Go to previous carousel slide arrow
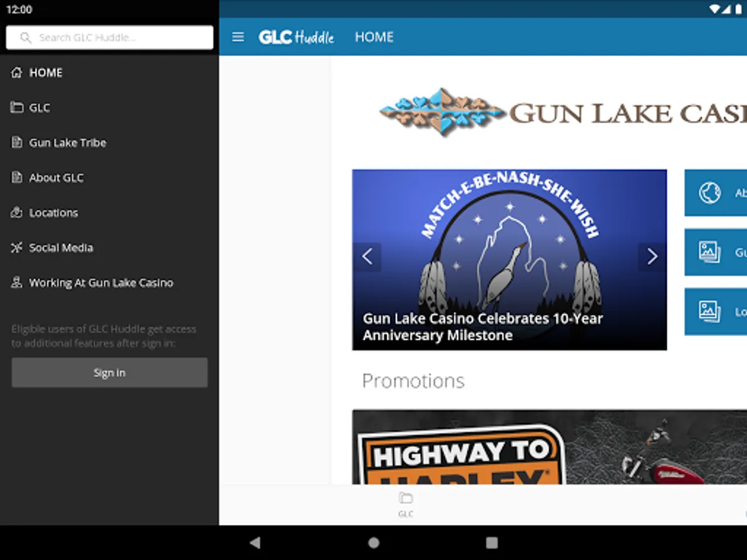The image size is (747, 560). click(x=367, y=256)
